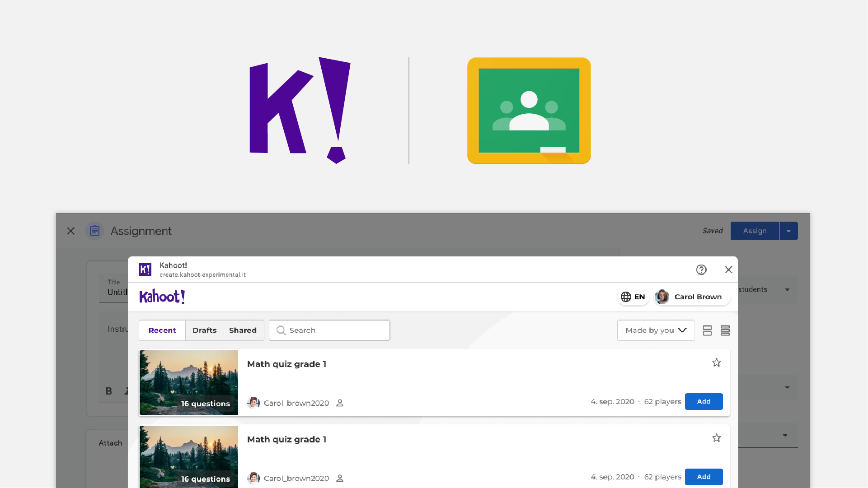Click the Kahoot! K icon in dialog header
The height and width of the screenshot is (488, 868).
145,270
